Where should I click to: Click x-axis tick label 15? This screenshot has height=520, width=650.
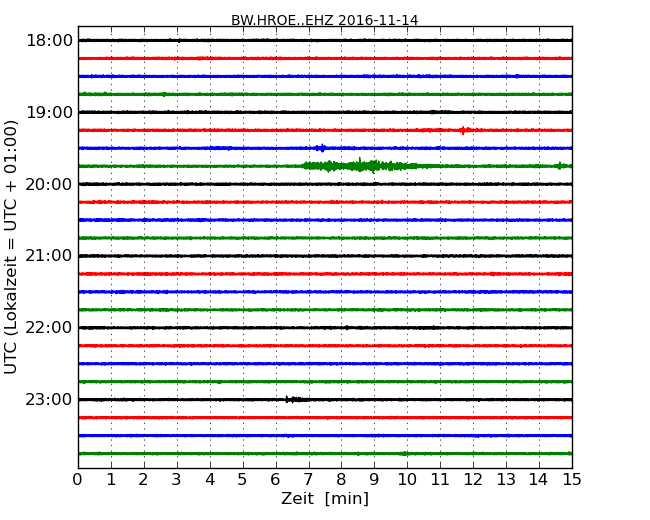pos(572,479)
